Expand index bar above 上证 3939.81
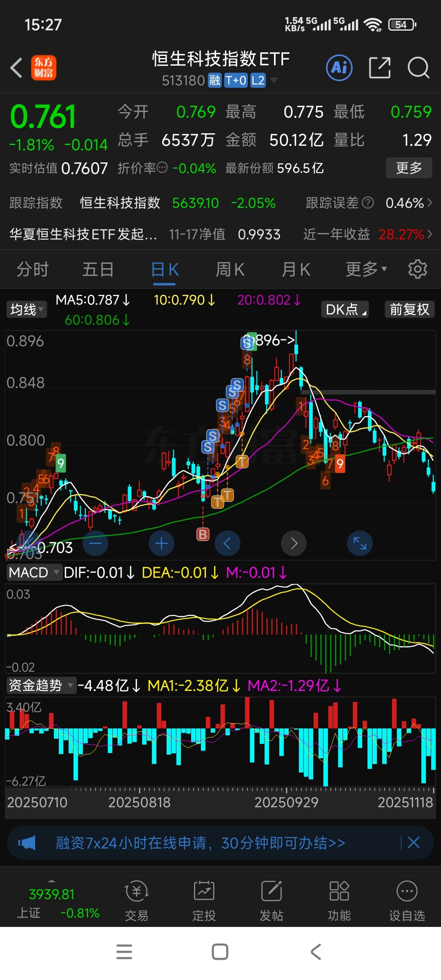The width and height of the screenshot is (441, 980). (x=51, y=881)
